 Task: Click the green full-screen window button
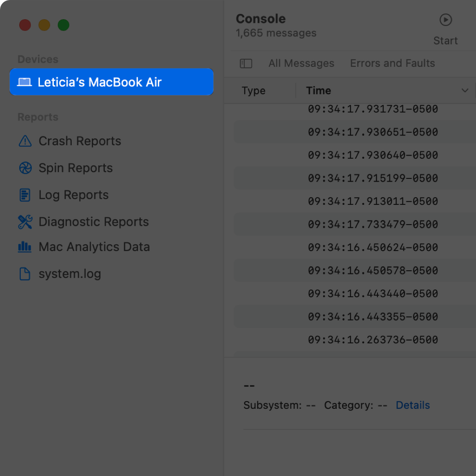click(64, 25)
